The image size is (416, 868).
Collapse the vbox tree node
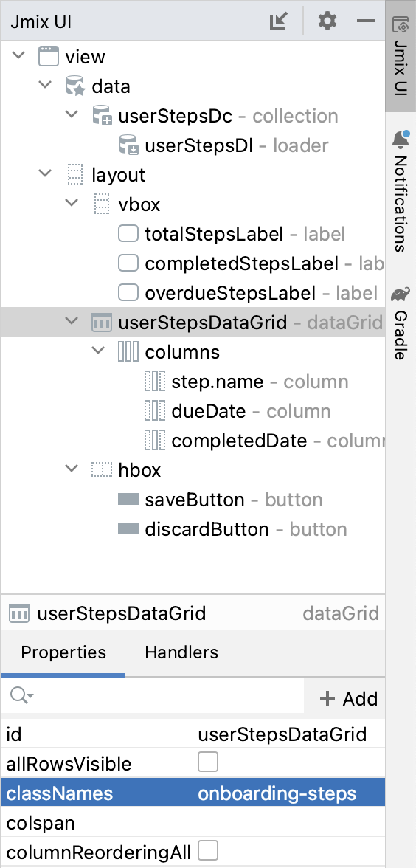pos(72,203)
